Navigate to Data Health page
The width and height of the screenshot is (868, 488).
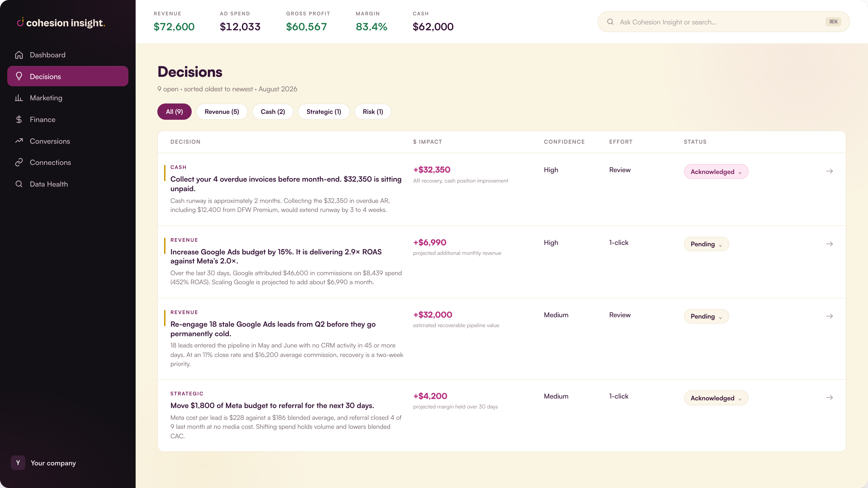68,184
